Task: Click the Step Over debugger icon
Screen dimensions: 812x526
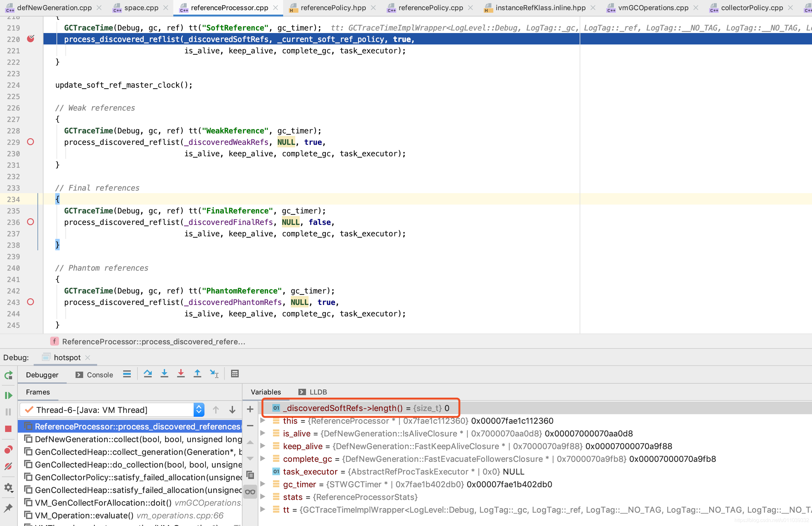Action: coord(148,374)
